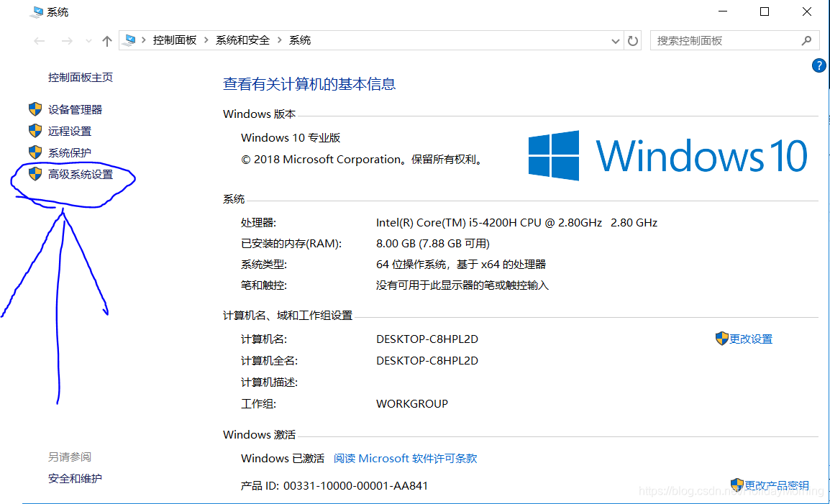Open the recent locations dropdown arrow
This screenshot has width=830, height=504.
[88, 41]
